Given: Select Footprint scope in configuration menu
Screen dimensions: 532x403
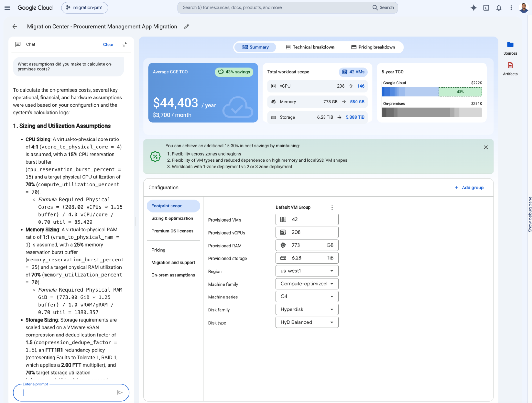Looking at the screenshot, I should coord(173,206).
